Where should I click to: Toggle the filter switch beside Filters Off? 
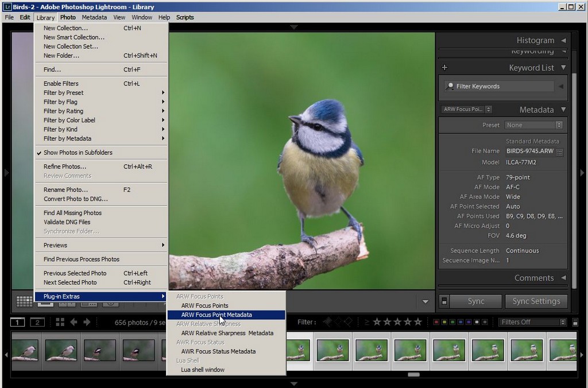pyautogui.click(x=575, y=322)
